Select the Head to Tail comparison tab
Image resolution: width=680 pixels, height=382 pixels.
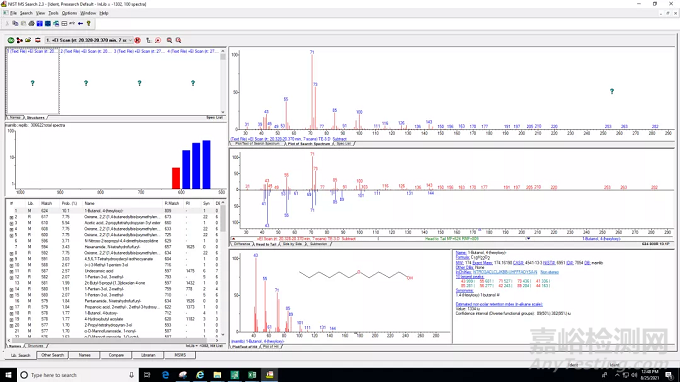(x=266, y=245)
